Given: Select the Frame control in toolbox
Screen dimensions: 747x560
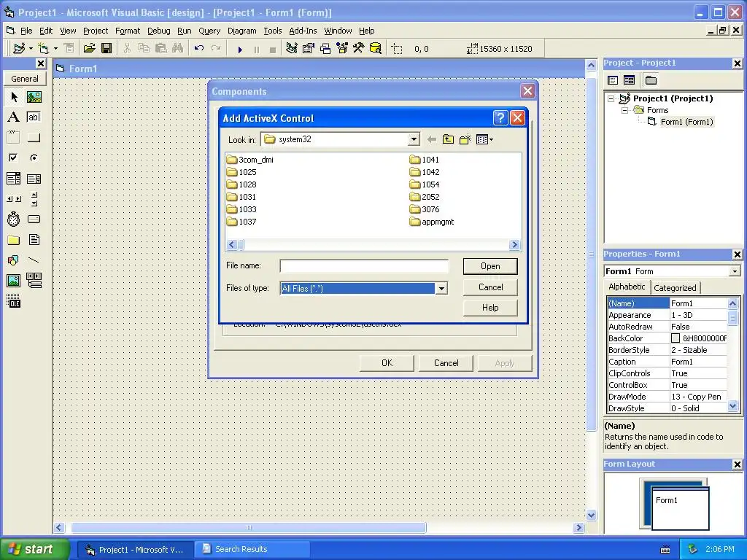Looking at the screenshot, I should (x=14, y=138).
